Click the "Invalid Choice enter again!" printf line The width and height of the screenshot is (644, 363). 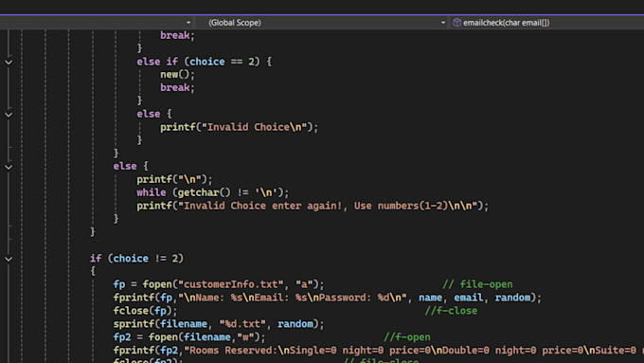tap(313, 206)
